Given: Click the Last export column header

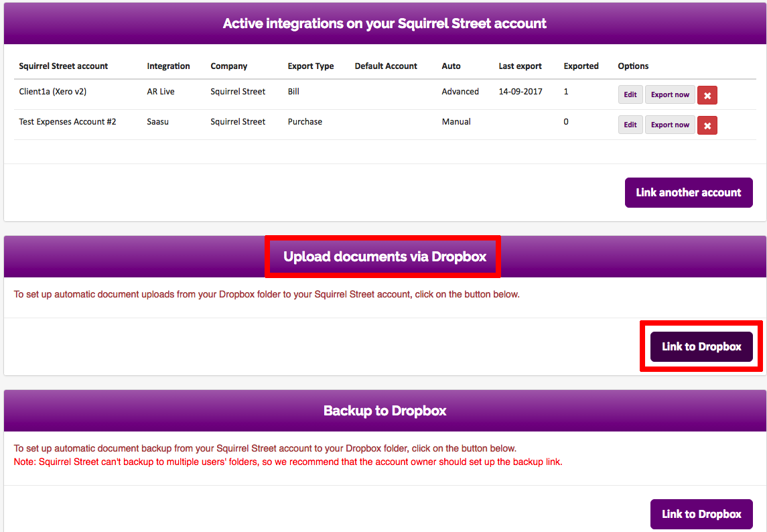Looking at the screenshot, I should click(520, 66).
